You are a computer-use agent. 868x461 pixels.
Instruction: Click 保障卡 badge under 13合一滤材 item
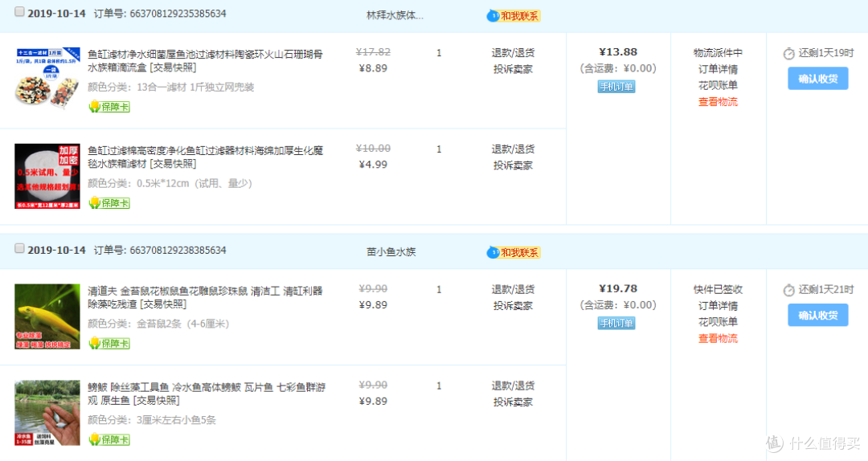point(109,107)
